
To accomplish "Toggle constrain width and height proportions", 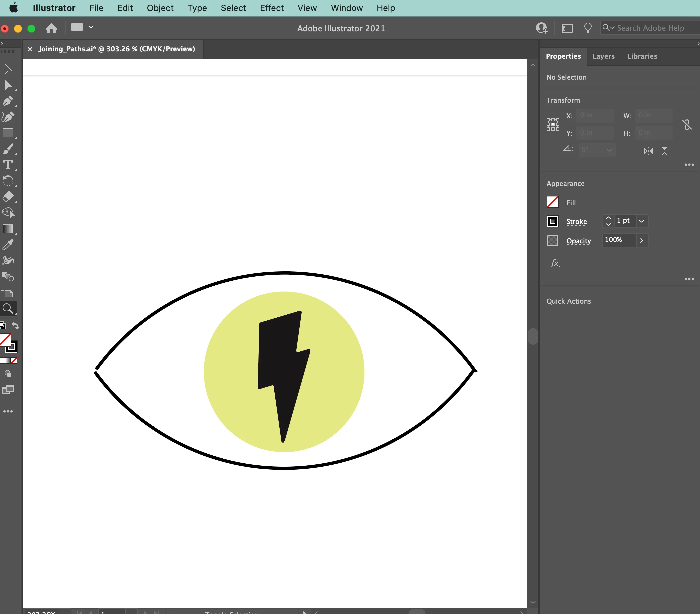I will click(x=687, y=124).
